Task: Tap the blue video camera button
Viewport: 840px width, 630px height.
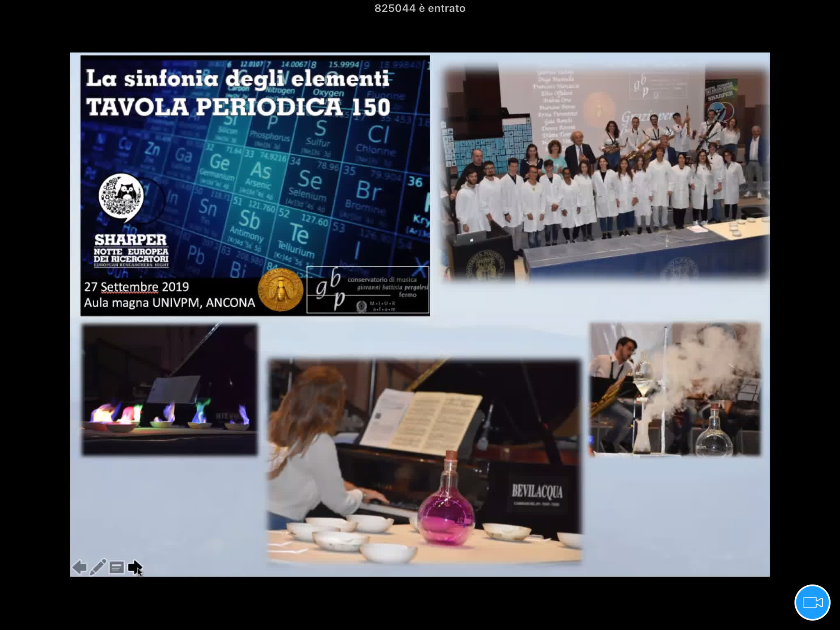Action: pyautogui.click(x=812, y=602)
